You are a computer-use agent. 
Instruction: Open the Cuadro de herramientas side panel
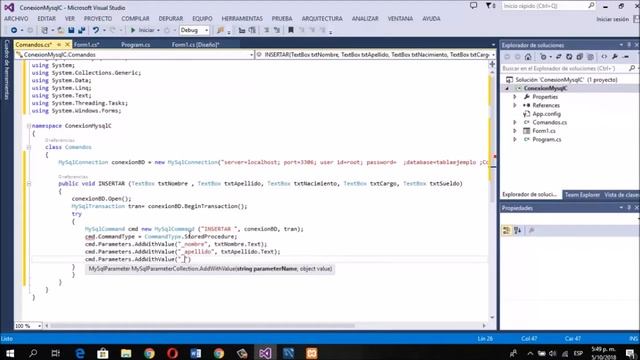(x=7, y=70)
